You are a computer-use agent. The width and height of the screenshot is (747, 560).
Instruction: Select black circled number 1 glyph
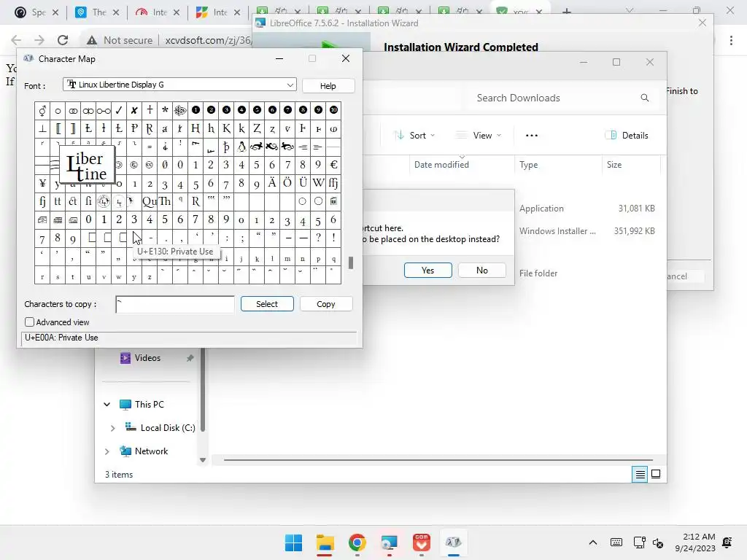(x=196, y=111)
